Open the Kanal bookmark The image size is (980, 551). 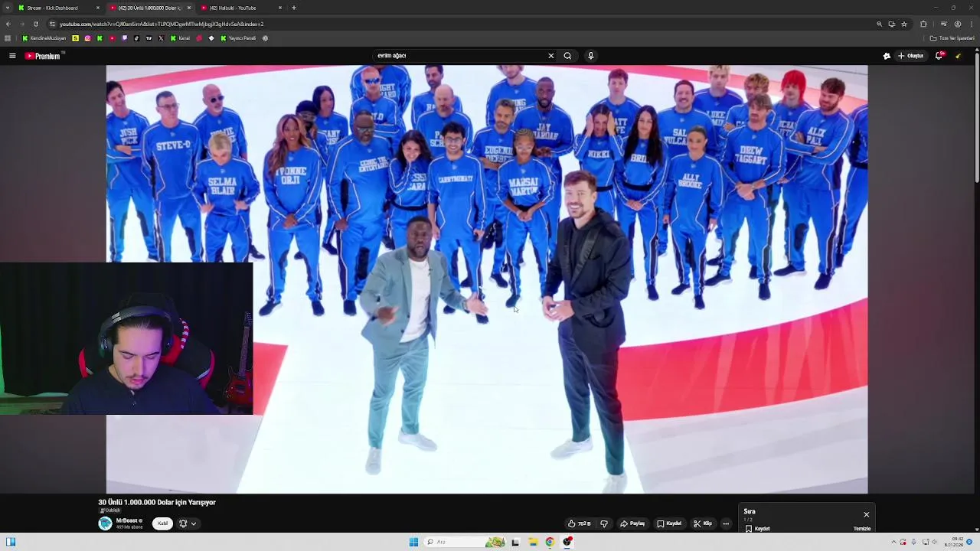180,38
